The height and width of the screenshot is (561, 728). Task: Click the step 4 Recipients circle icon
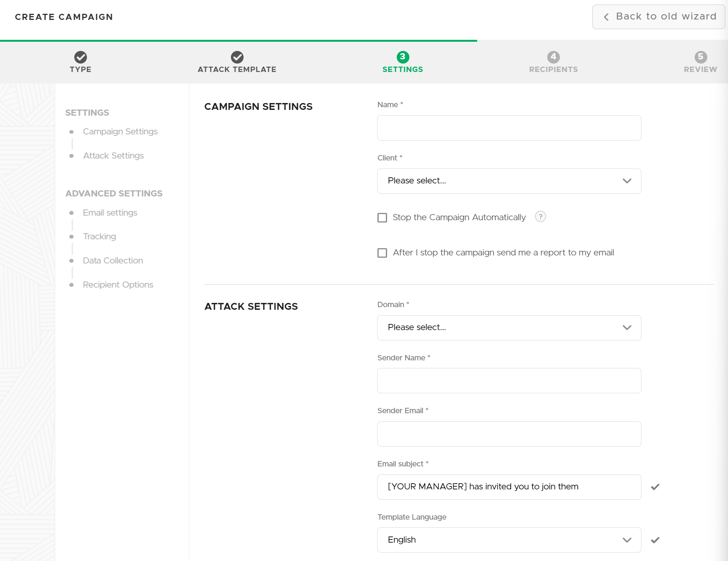[x=553, y=57]
